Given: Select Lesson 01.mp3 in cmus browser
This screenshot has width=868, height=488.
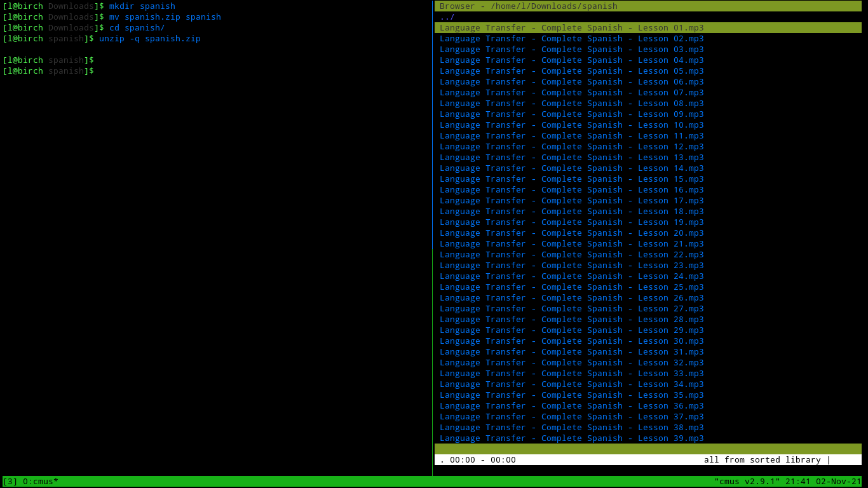Looking at the screenshot, I should [648, 27].
